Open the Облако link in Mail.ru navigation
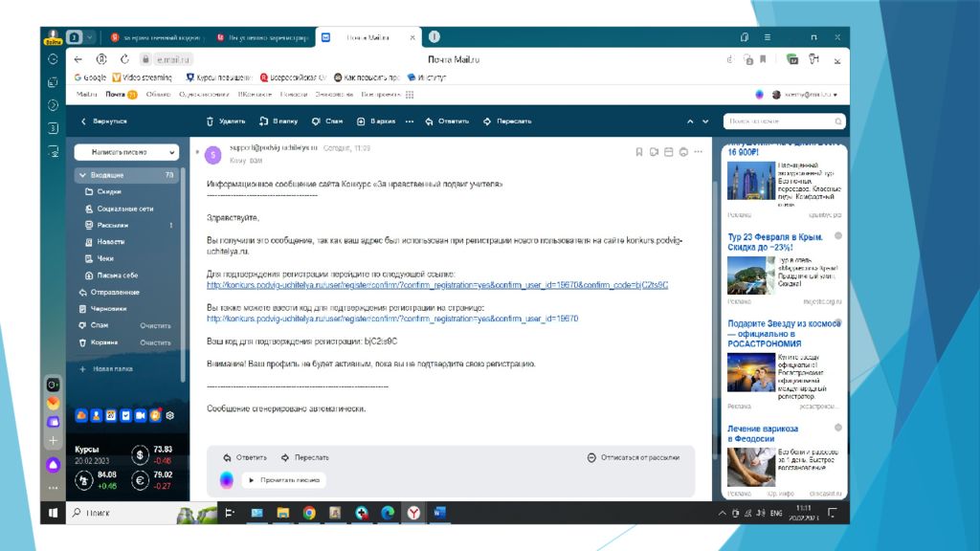Image resolution: width=980 pixels, height=551 pixels. click(x=158, y=95)
